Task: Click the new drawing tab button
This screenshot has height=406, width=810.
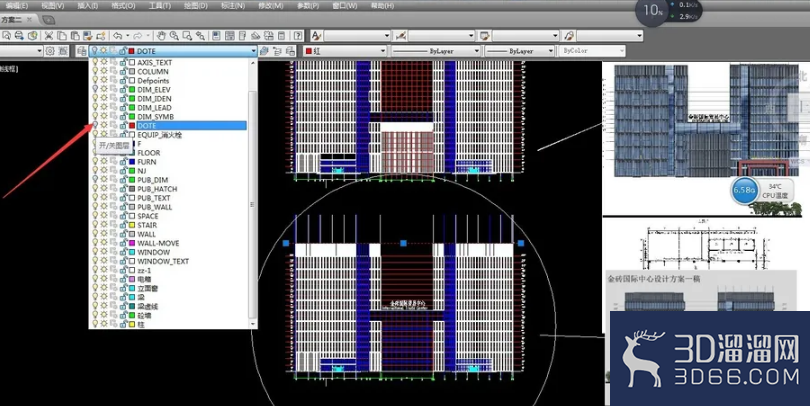Action: pos(48,20)
